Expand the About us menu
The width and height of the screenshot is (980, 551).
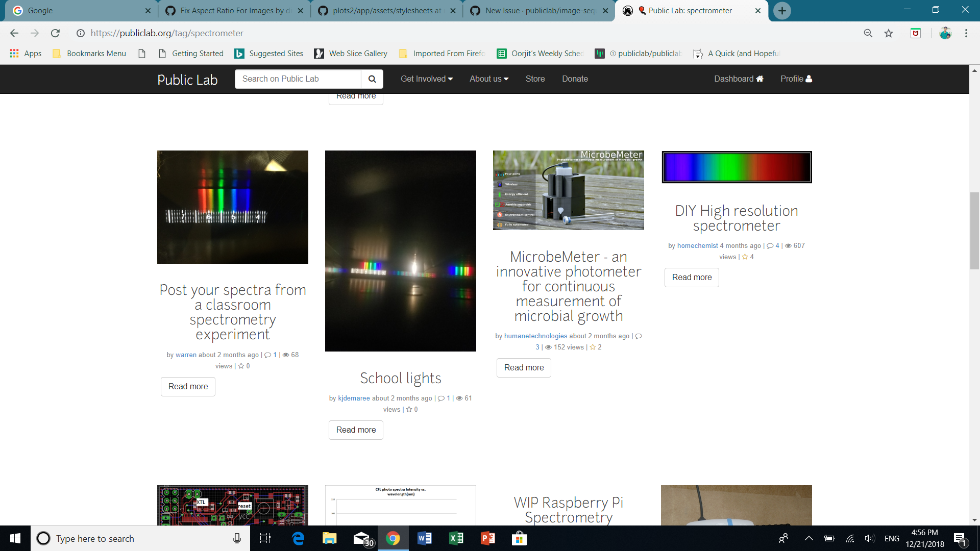[x=488, y=79]
